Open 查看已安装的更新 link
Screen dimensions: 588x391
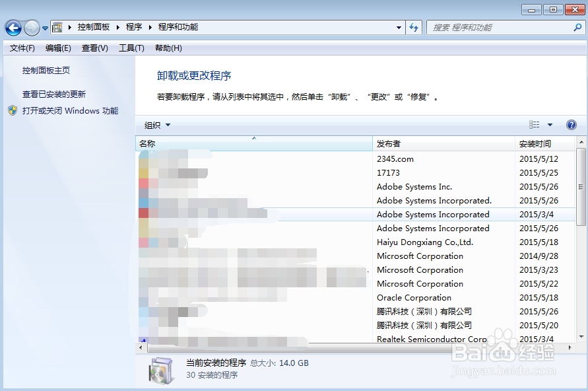pyautogui.click(x=54, y=94)
